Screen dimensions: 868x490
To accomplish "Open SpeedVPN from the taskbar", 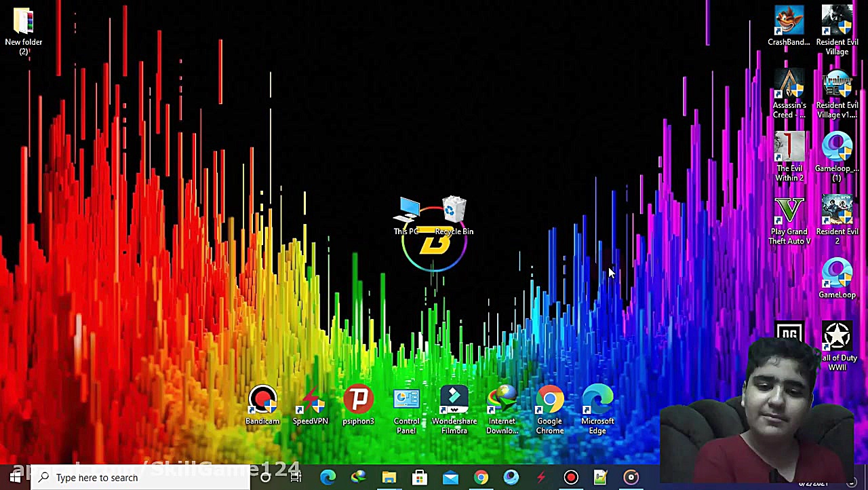I will (541, 478).
